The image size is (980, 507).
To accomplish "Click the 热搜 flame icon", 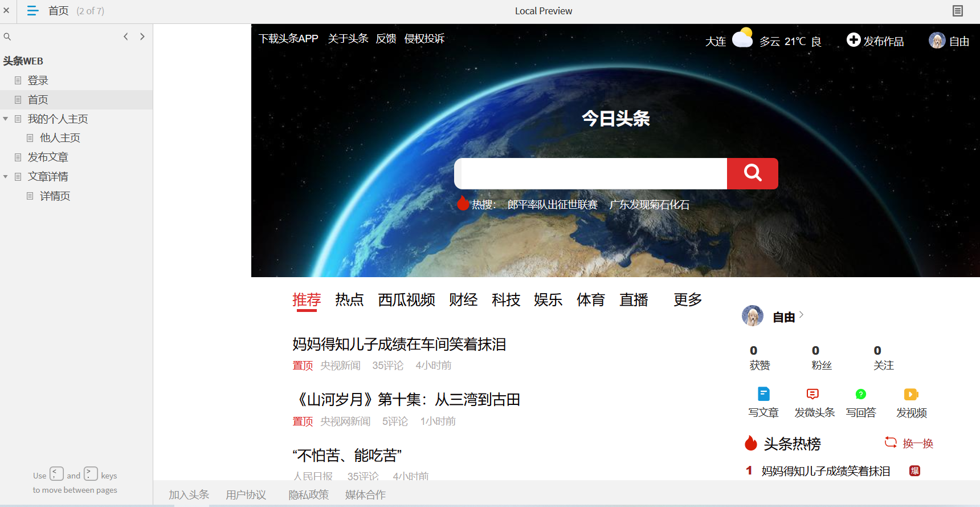I will [x=463, y=202].
